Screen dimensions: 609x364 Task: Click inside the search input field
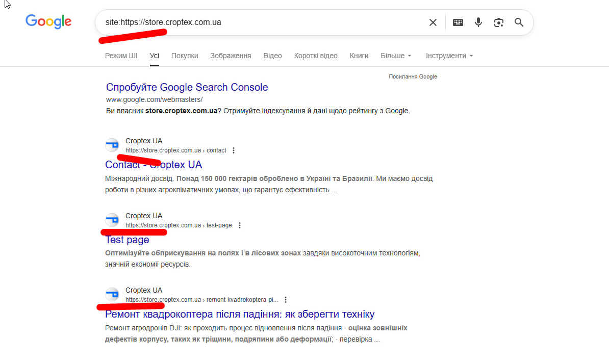[x=306, y=22]
